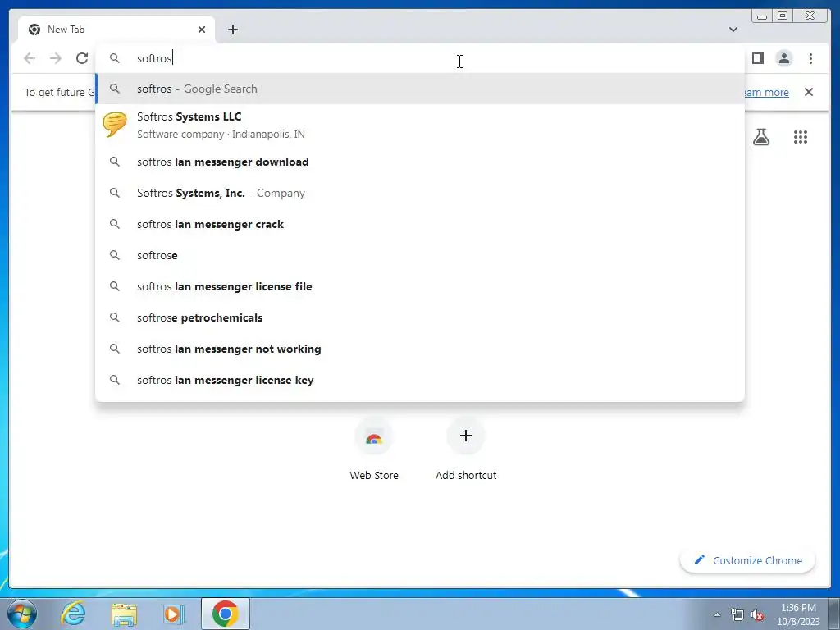Open the tab search dropdown chevron
This screenshot has width=840, height=630.
click(x=733, y=30)
